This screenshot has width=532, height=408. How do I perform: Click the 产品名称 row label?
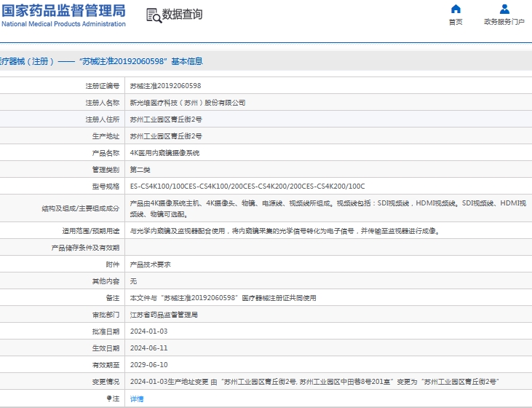click(106, 153)
